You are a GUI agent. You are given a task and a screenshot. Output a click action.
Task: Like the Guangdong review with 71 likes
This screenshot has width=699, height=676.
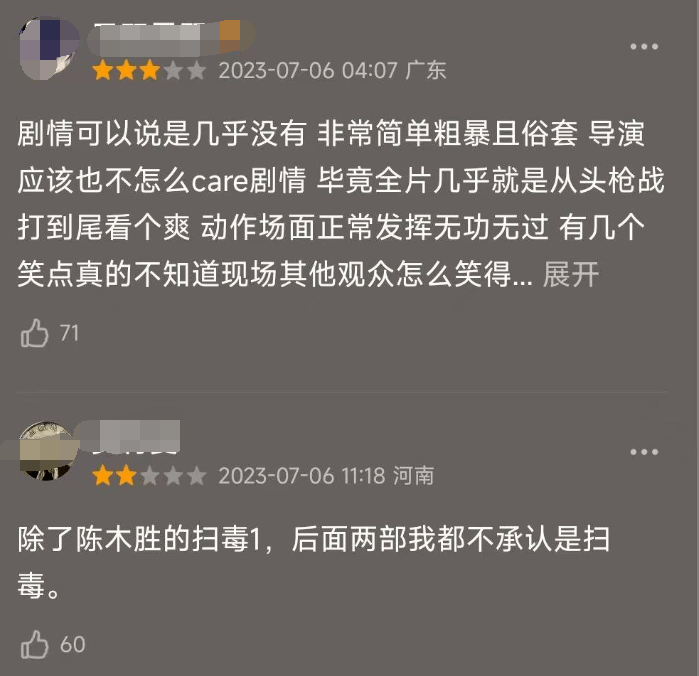tap(34, 333)
